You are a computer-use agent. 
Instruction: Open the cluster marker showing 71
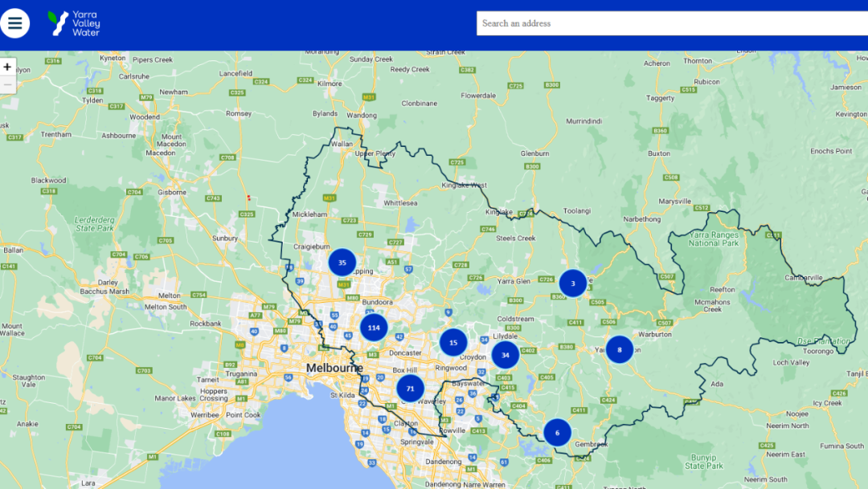(410, 389)
